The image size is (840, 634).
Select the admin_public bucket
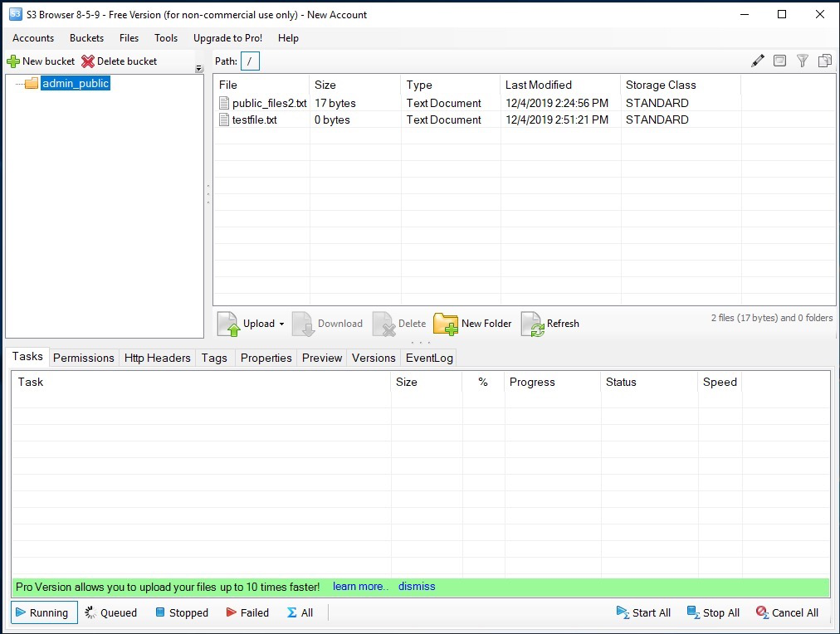76,84
